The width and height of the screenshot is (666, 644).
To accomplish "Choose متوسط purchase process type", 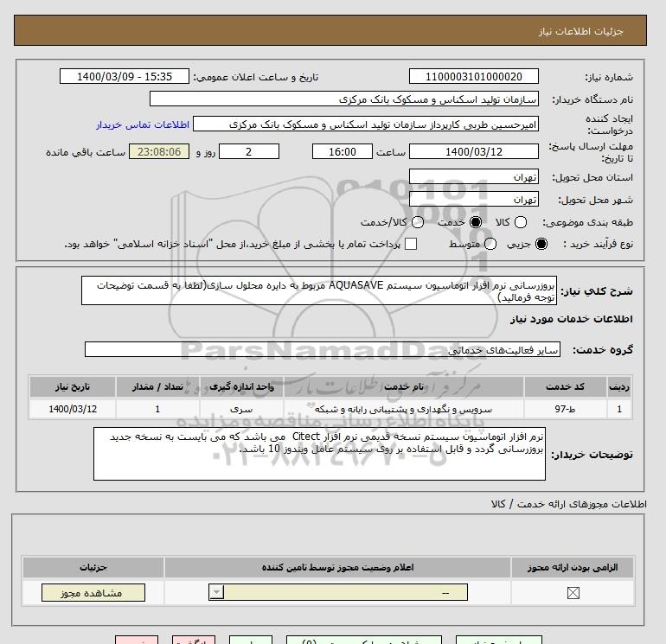I will [x=490, y=244].
